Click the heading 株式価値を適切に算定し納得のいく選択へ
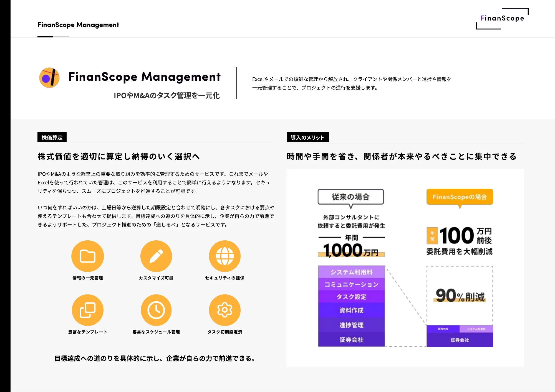This screenshot has height=392, width=555. tap(119, 156)
